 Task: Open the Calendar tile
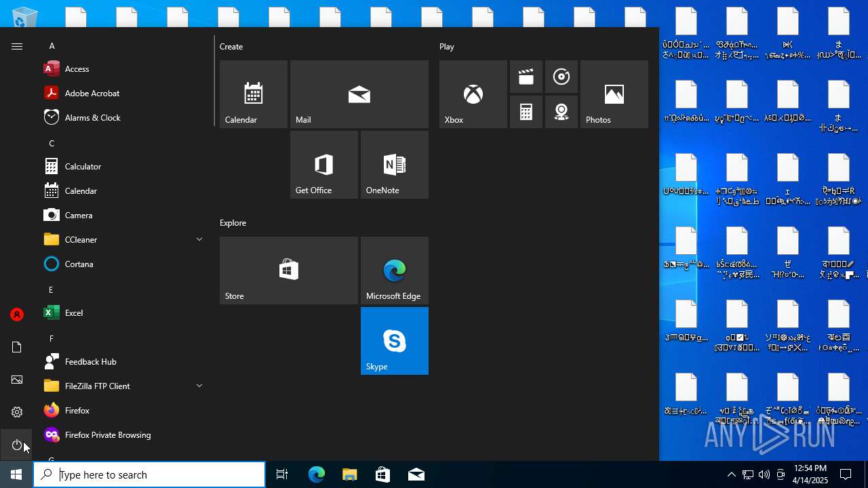coord(254,94)
